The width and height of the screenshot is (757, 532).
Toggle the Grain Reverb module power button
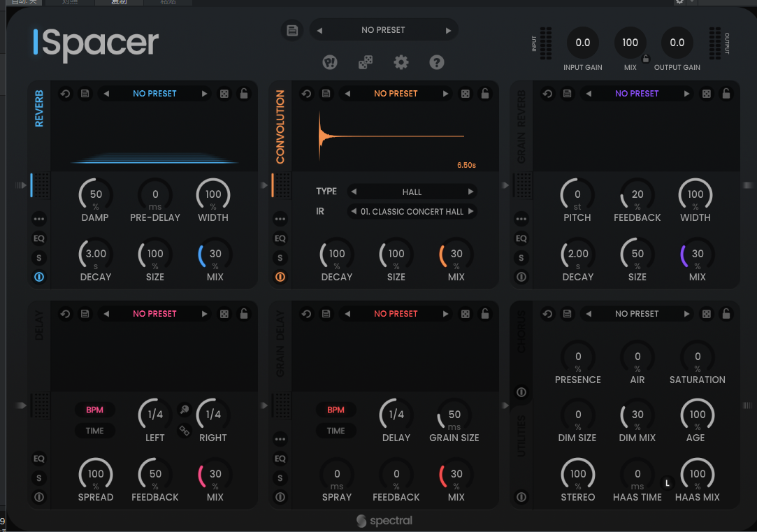pyautogui.click(x=521, y=277)
